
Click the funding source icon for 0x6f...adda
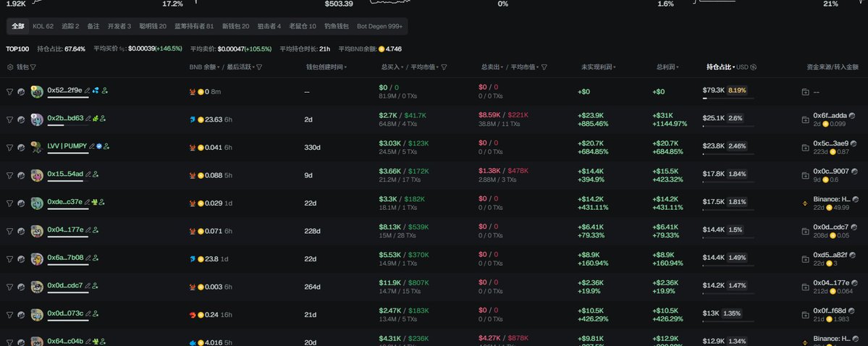[806, 119]
